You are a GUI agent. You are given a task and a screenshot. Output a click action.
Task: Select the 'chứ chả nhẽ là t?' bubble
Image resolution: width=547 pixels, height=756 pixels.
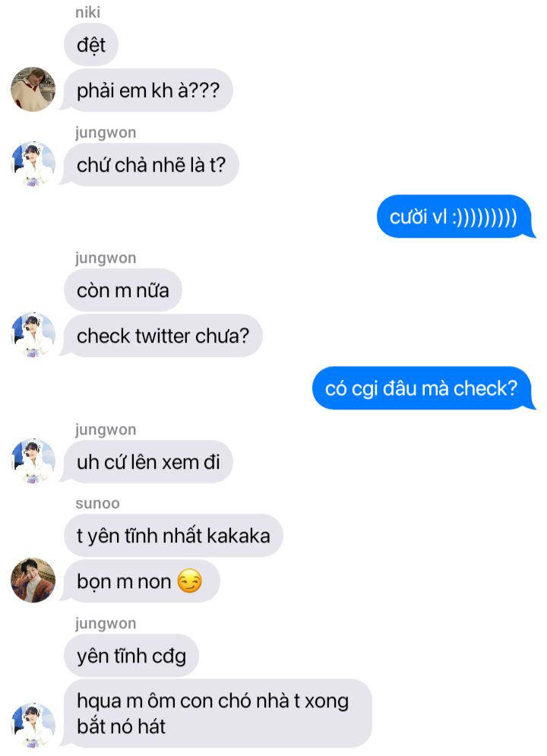pos(149,165)
